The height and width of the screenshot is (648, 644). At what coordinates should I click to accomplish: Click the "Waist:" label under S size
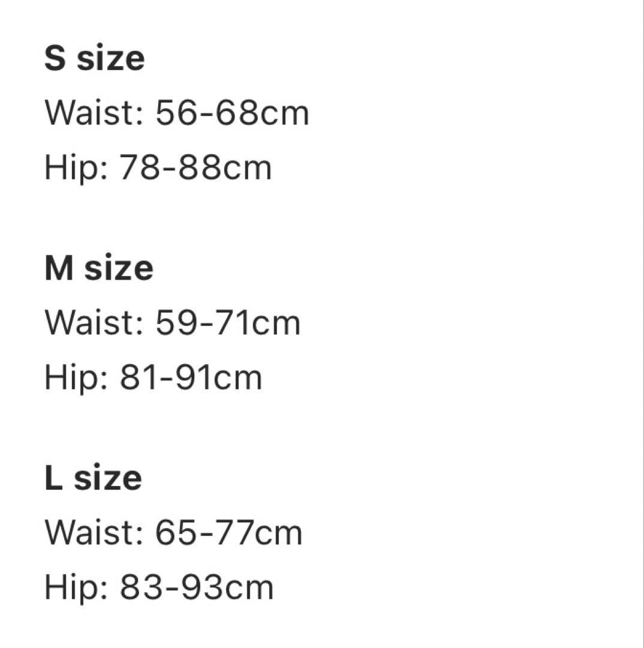coord(94,113)
